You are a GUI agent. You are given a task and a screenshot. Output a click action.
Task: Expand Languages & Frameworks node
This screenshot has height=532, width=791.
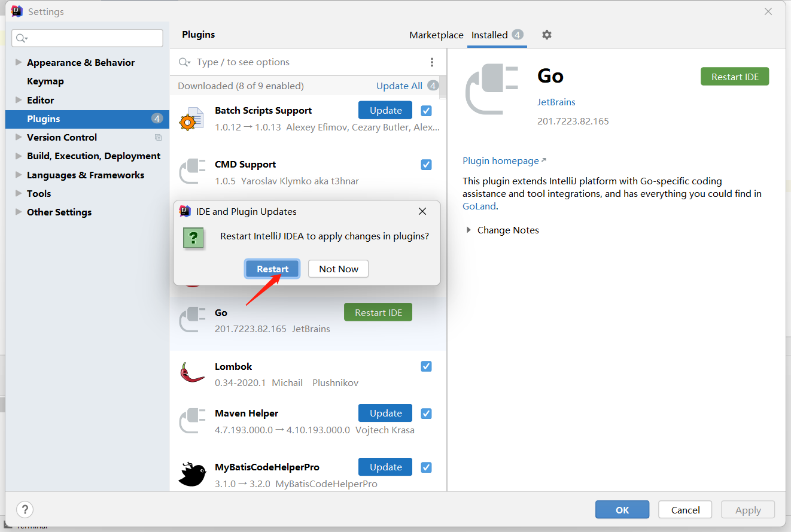pyautogui.click(x=19, y=175)
